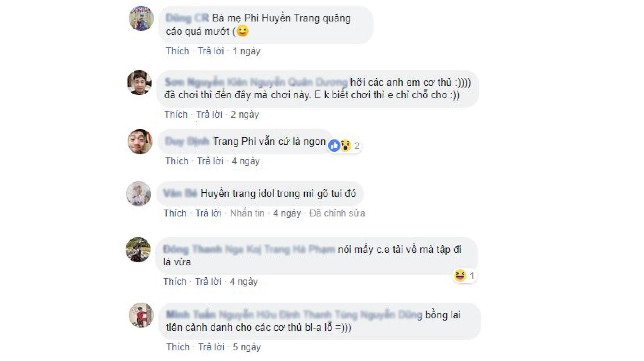Open the "Đã chỉnh sửa" edit history link
This screenshot has height=361, width=644.
(x=337, y=213)
